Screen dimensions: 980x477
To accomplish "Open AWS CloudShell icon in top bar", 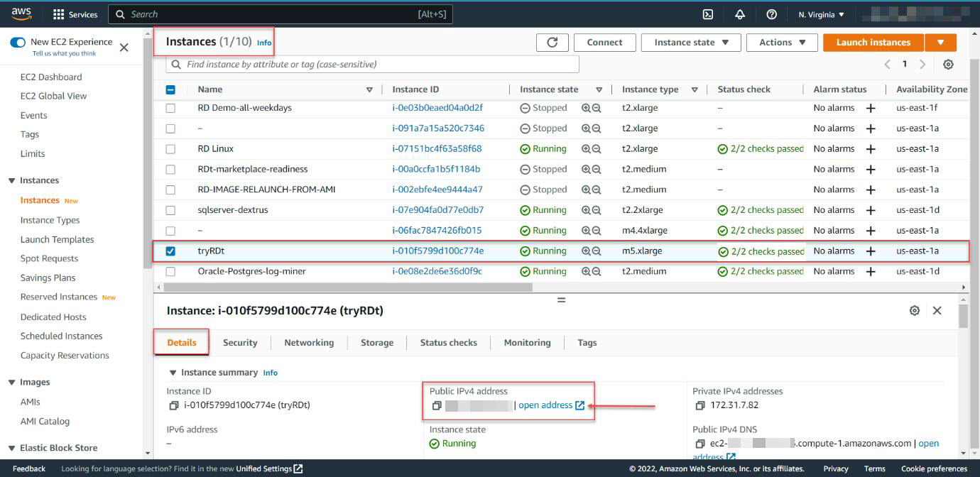I will point(708,14).
